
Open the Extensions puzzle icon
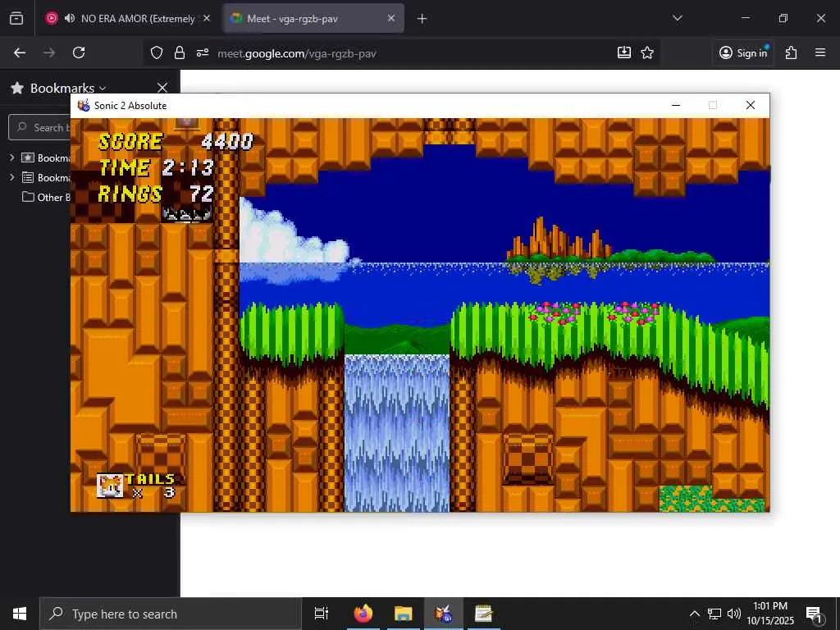[791, 52]
